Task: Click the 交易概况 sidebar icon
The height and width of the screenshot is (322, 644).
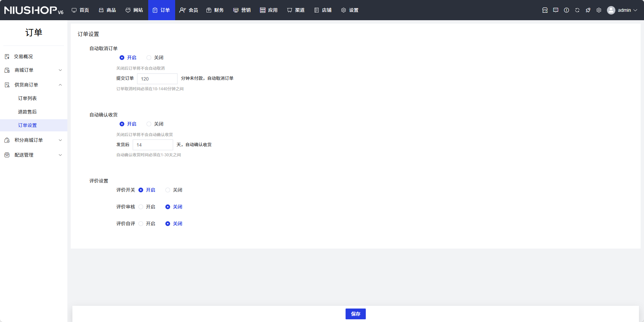Action: [7, 57]
